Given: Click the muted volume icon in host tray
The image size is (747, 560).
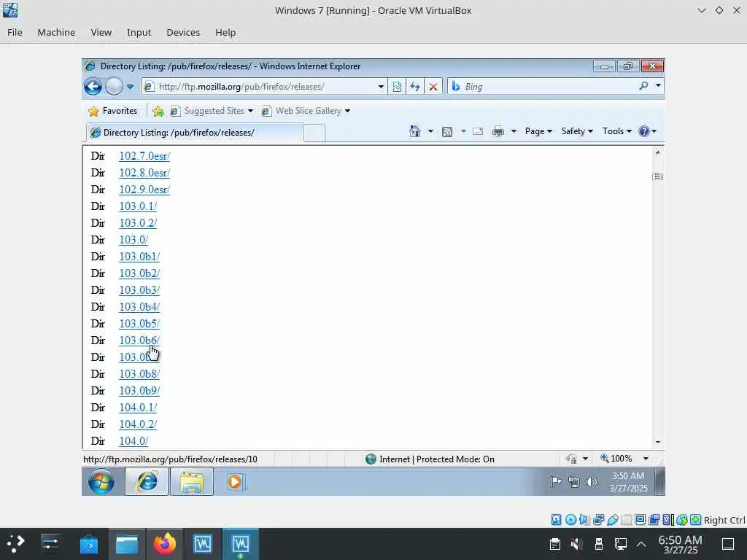Looking at the screenshot, I should [x=577, y=544].
